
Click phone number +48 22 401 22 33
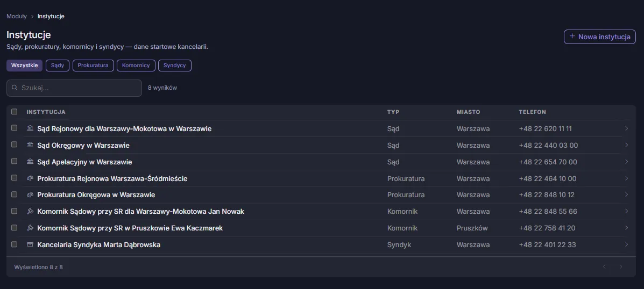tap(548, 245)
